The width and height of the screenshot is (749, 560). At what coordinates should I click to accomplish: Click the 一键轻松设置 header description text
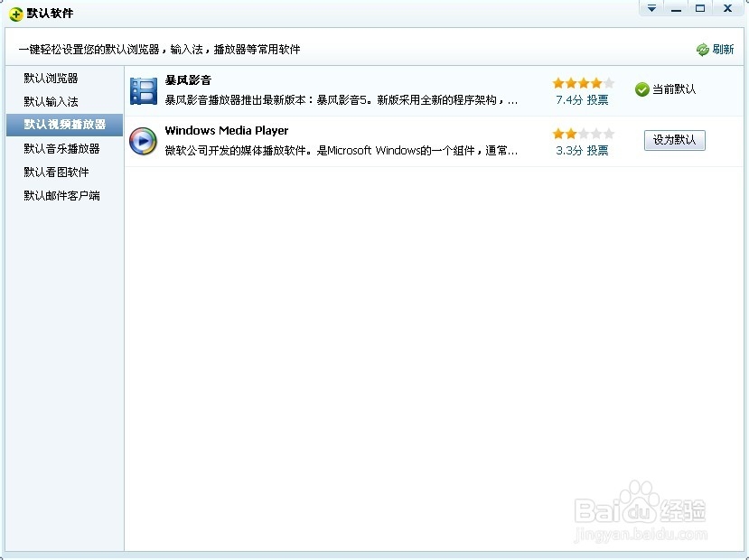(x=160, y=49)
